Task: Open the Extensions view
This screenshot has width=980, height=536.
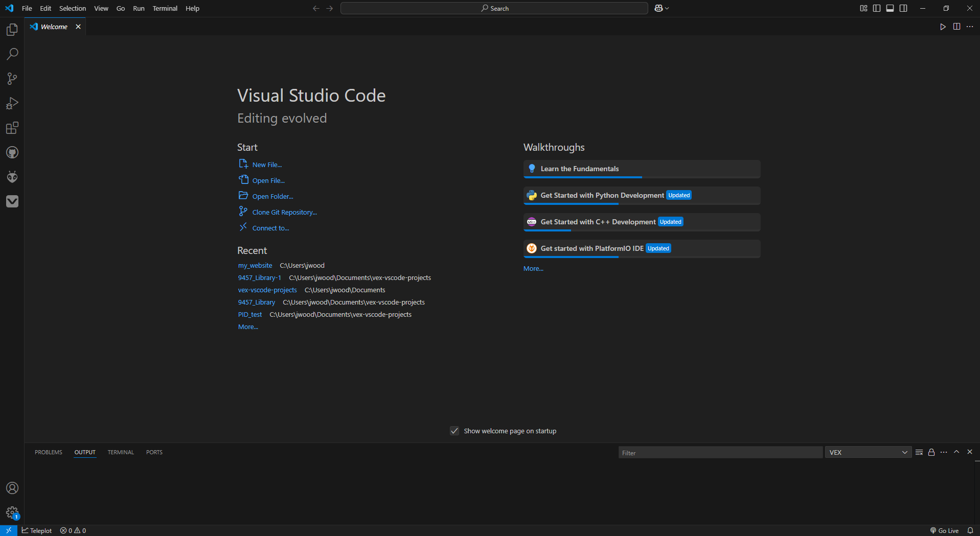Action: point(12,128)
